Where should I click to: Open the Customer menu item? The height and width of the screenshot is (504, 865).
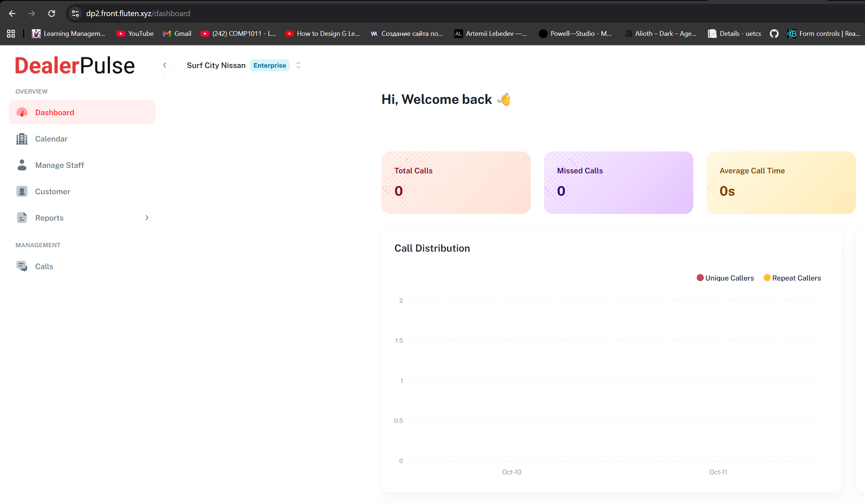click(x=53, y=191)
